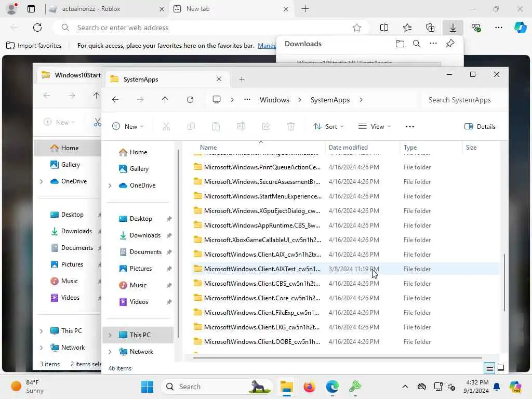Viewport: 532px width, 399px height.
Task: Click the PC monitor icon in address bar
Action: pyautogui.click(x=217, y=100)
